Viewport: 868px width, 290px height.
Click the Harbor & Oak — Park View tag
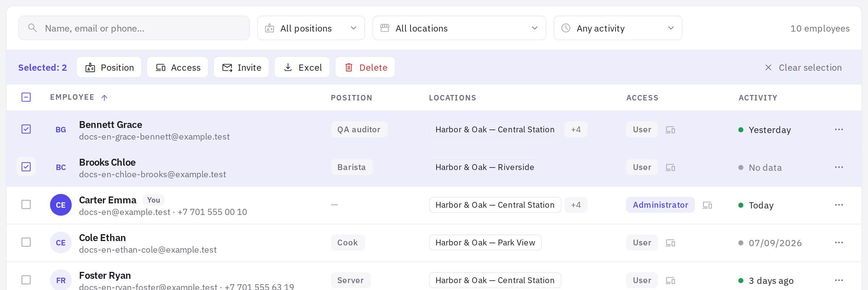coord(485,243)
